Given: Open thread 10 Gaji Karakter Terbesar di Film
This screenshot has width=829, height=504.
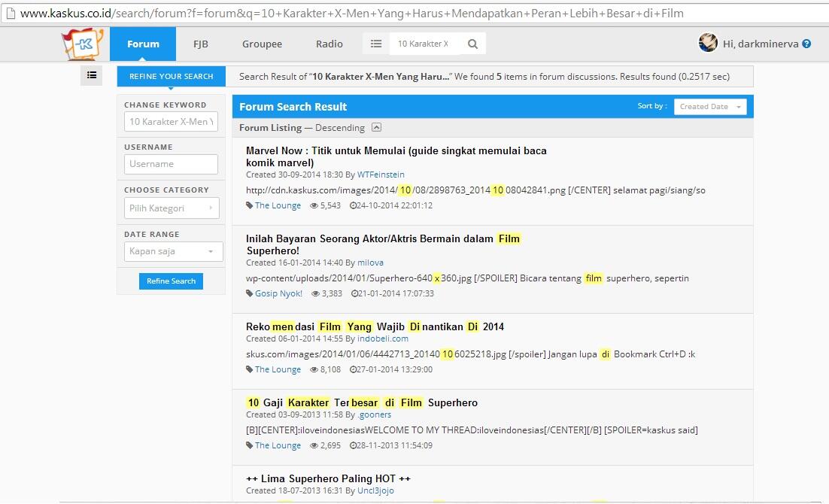Looking at the screenshot, I should (362, 403).
